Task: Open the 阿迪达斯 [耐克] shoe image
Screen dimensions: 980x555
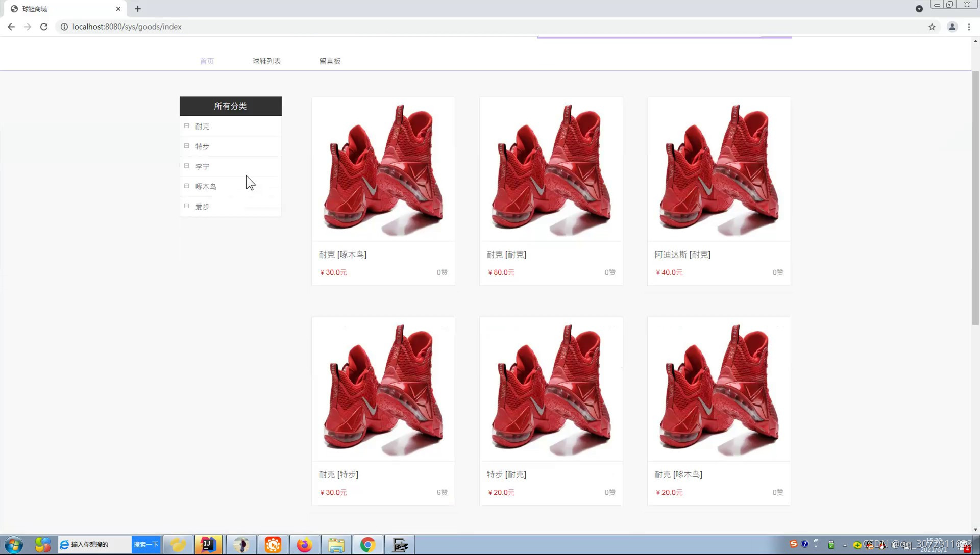Action: point(719,169)
